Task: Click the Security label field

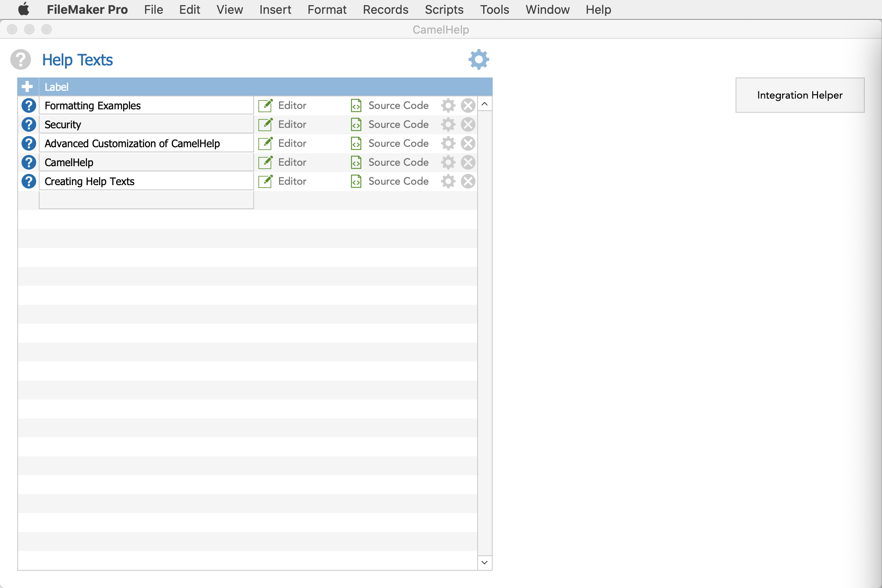Action: click(146, 124)
